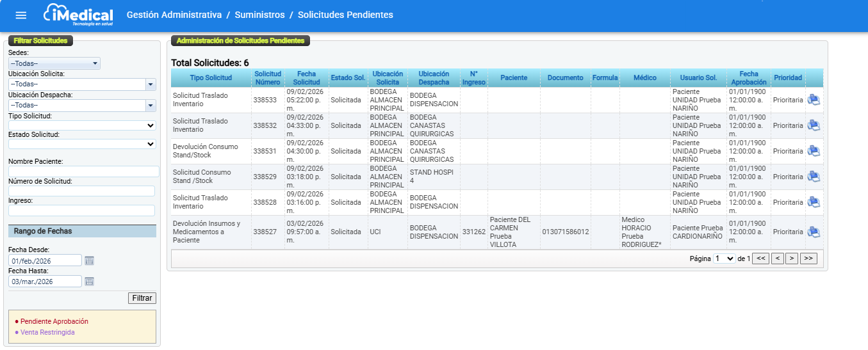Viewport: 868px width, 350px height.
Task: Click Suministros in the breadcrumb
Action: 259,15
